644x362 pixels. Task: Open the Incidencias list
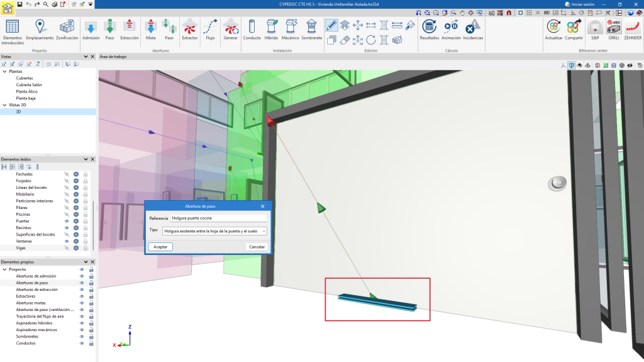click(x=473, y=30)
